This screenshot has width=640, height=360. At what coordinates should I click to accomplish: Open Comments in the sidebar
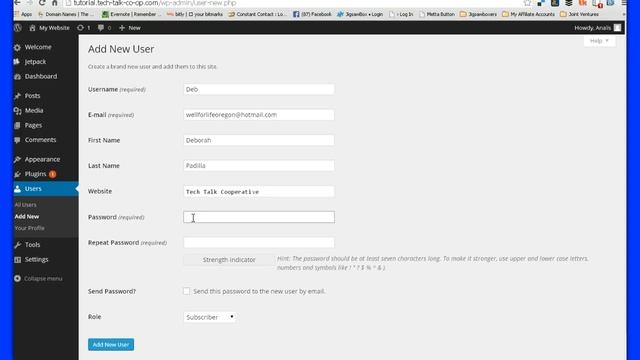point(40,140)
